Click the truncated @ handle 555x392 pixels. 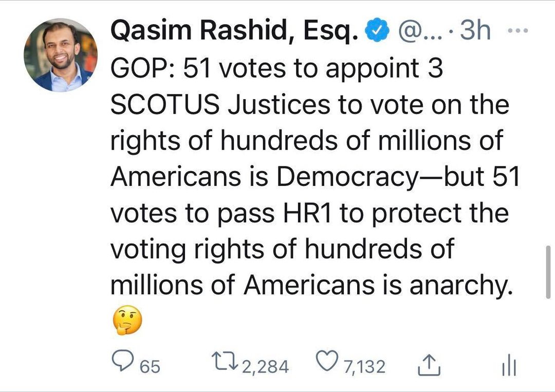pyautogui.click(x=420, y=31)
